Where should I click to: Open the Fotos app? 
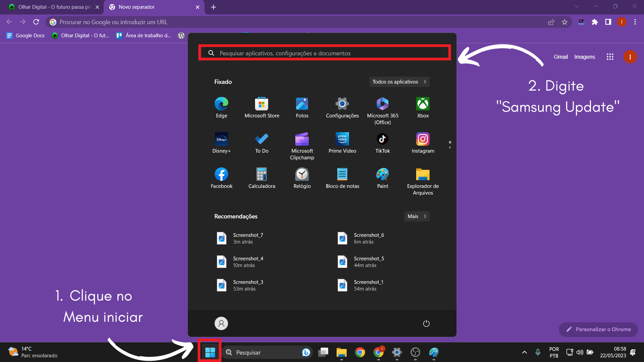302,108
